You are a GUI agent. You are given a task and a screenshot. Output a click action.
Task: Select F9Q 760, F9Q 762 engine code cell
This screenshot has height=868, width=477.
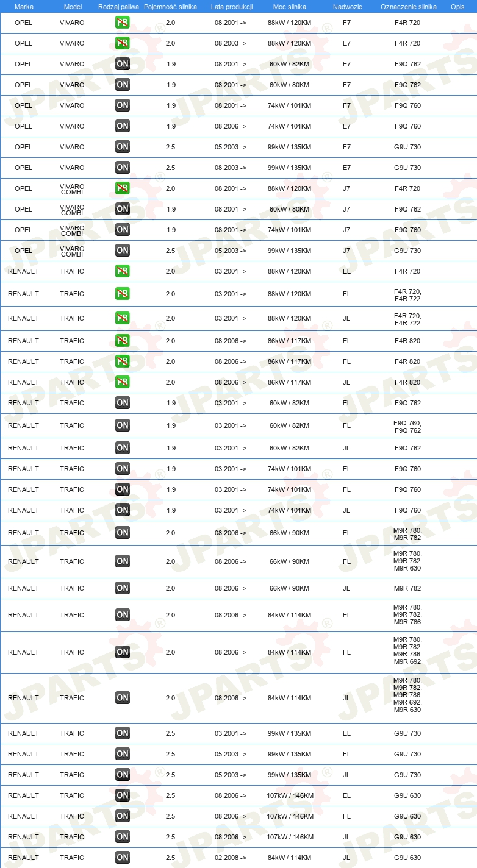pyautogui.click(x=407, y=427)
